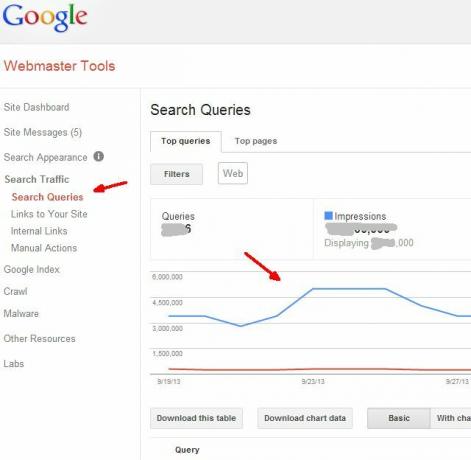Viewport: 471px width, 460px height.
Task: Go to Links to Your Site
Action: 49,214
